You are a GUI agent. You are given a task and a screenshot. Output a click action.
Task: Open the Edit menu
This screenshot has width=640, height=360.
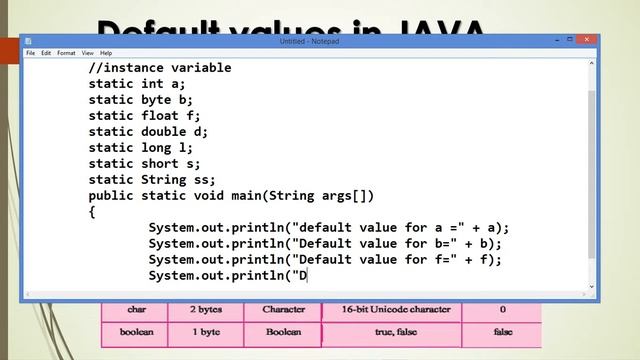[46, 53]
